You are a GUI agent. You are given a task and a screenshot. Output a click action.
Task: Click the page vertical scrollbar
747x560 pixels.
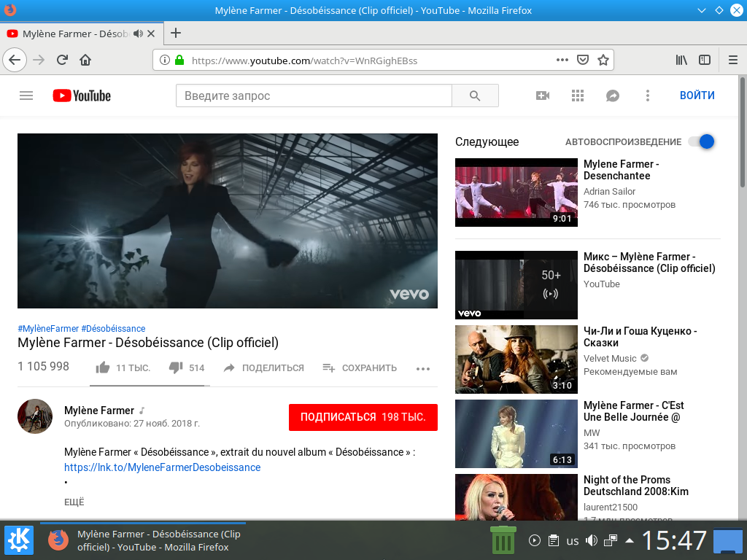pyautogui.click(x=743, y=292)
